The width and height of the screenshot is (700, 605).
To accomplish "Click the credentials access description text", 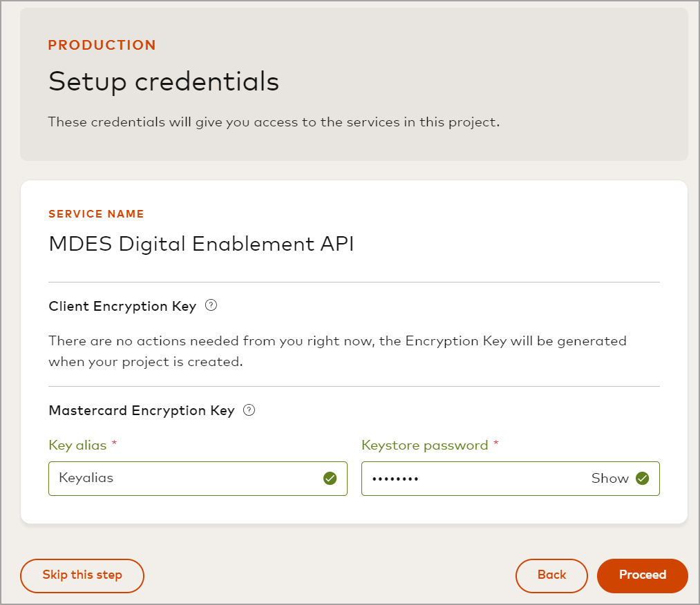I will coord(273,123).
